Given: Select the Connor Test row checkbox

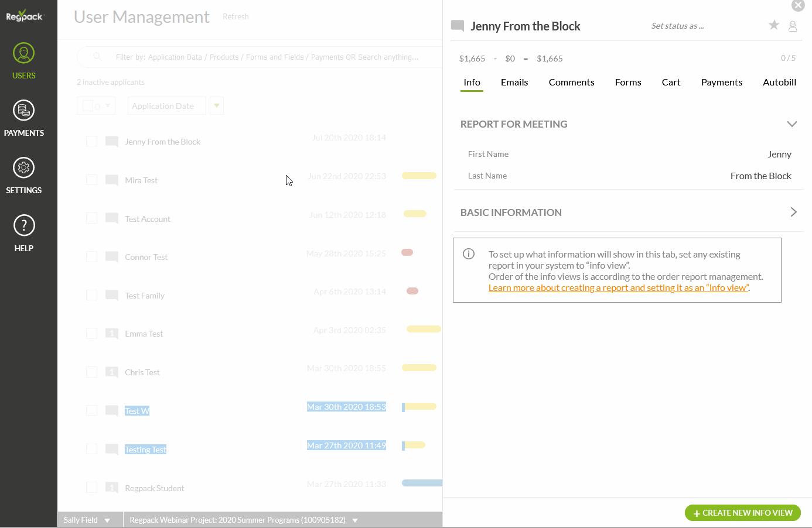Looking at the screenshot, I should point(92,257).
